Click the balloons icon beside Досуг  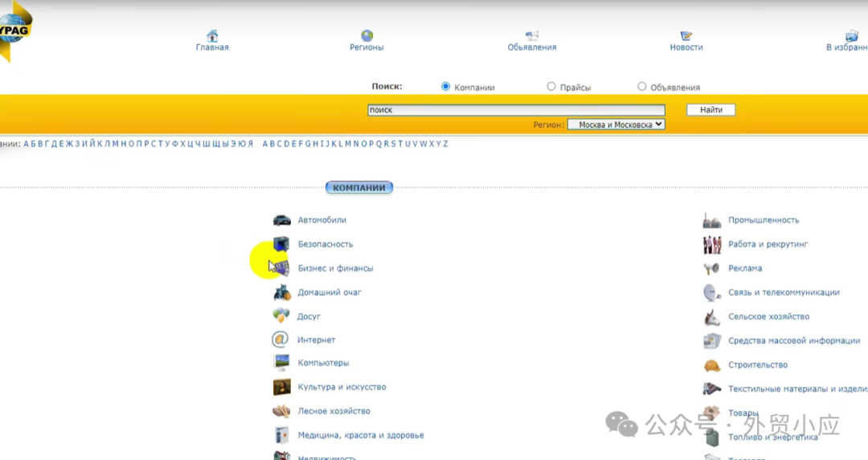tap(280, 316)
